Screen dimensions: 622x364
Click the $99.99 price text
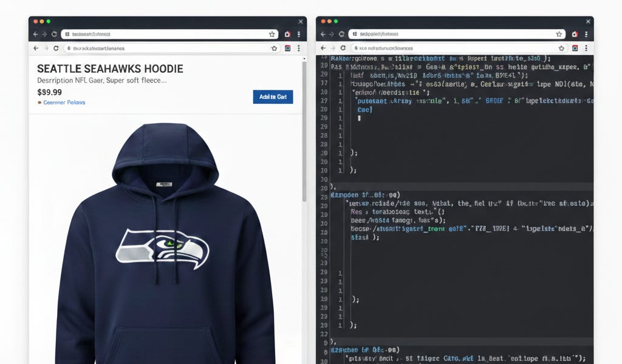(x=50, y=92)
